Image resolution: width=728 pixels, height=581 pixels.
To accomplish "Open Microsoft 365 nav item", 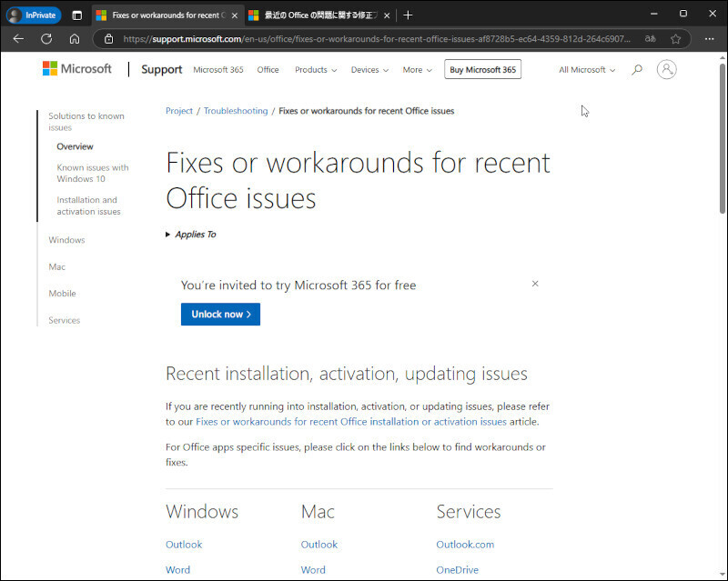I will pos(218,70).
